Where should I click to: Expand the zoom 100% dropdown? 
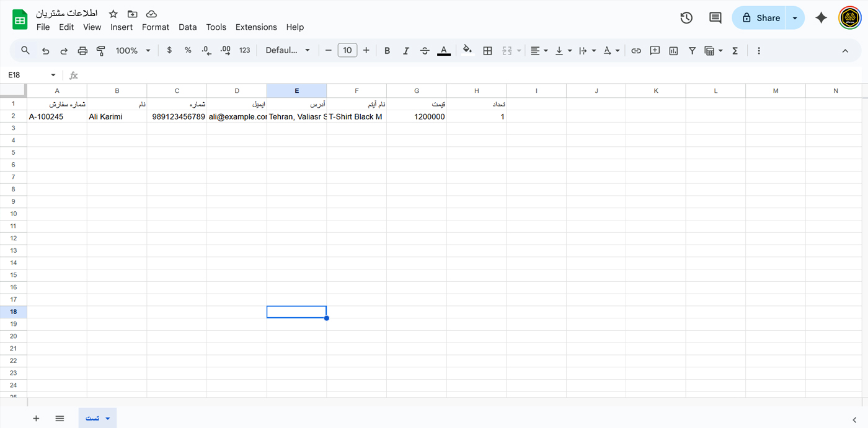(x=133, y=51)
